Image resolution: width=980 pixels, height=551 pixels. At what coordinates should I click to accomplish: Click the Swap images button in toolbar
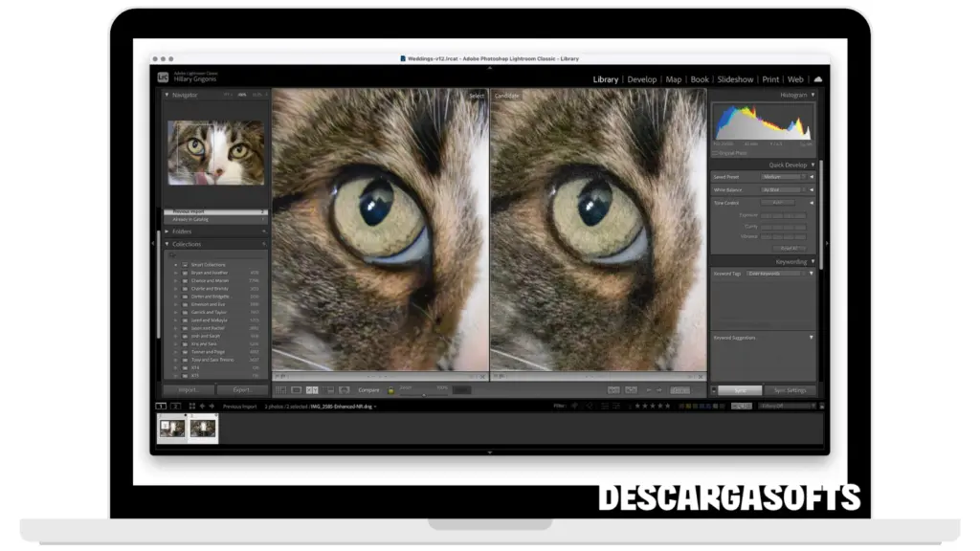pyautogui.click(x=614, y=390)
